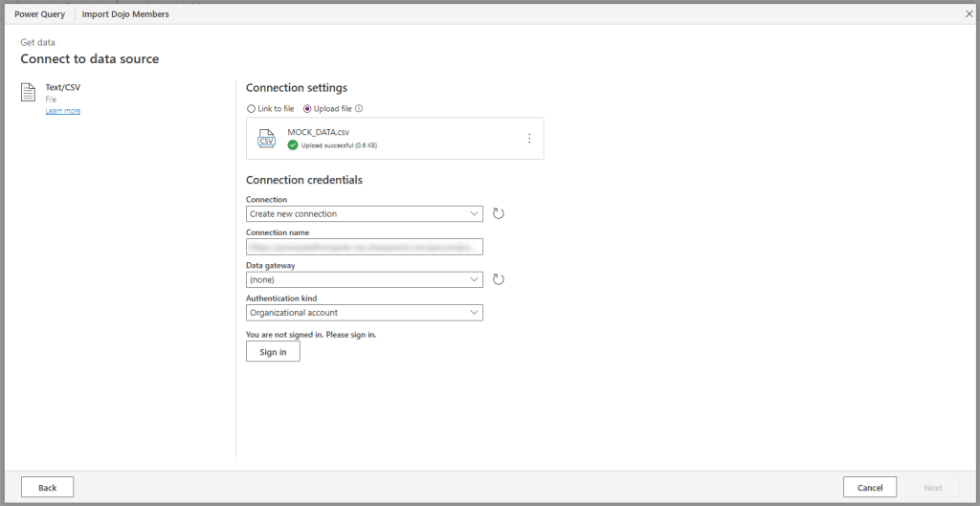Expand the Connection dropdown
This screenshot has width=980, height=506.
pyautogui.click(x=364, y=213)
